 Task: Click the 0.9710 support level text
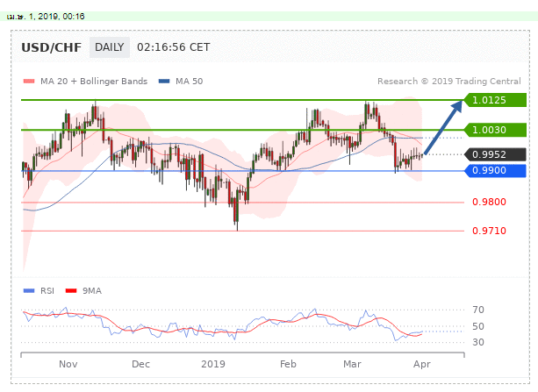point(489,231)
